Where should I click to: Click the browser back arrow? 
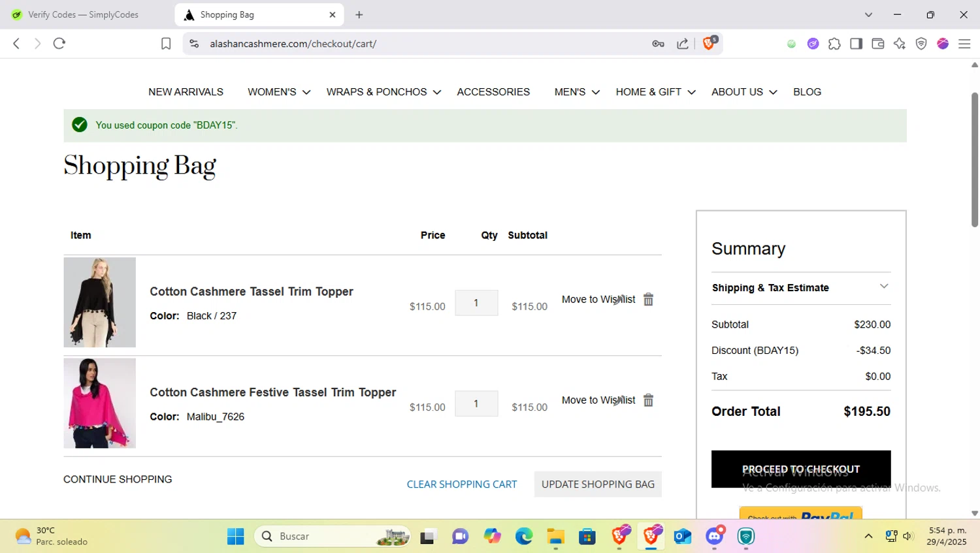[16, 44]
